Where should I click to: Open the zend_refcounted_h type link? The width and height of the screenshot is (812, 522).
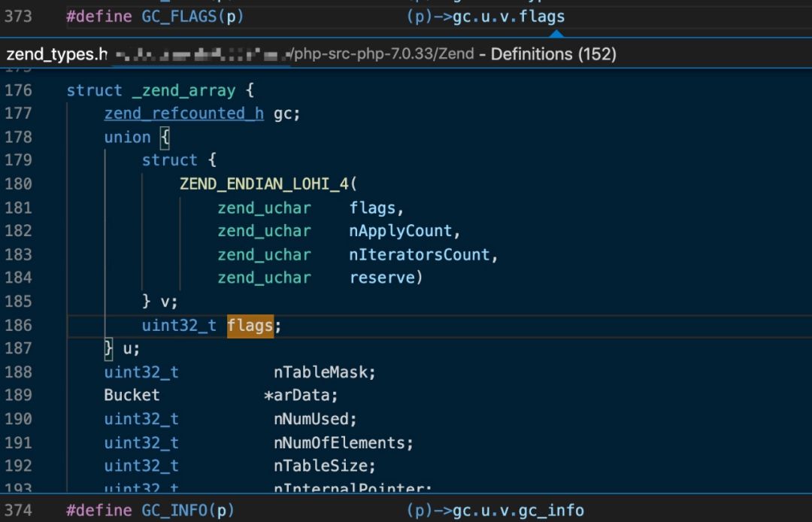(x=184, y=114)
